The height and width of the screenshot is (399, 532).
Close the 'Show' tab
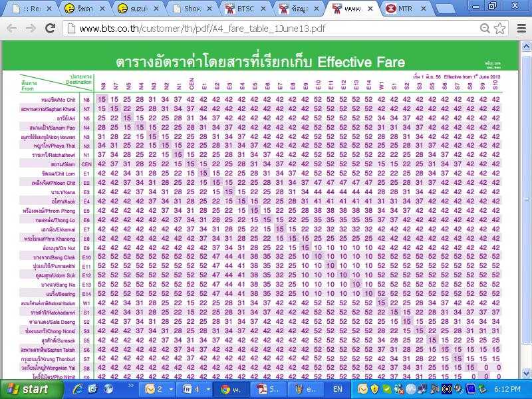209,9
